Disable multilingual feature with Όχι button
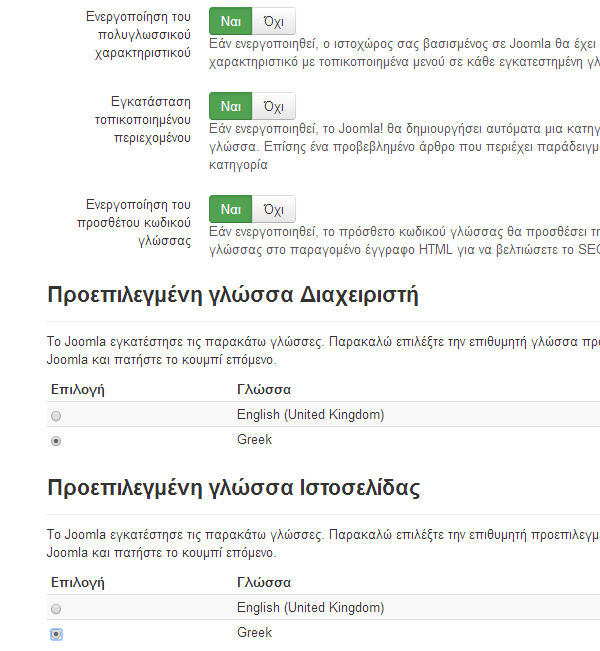Viewport: 600px width, 651px height. (274, 21)
